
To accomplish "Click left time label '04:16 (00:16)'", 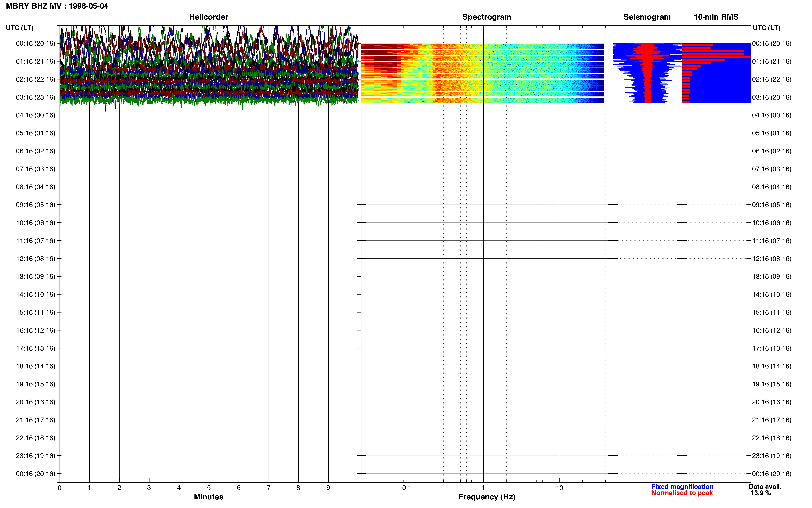I will (36, 115).
